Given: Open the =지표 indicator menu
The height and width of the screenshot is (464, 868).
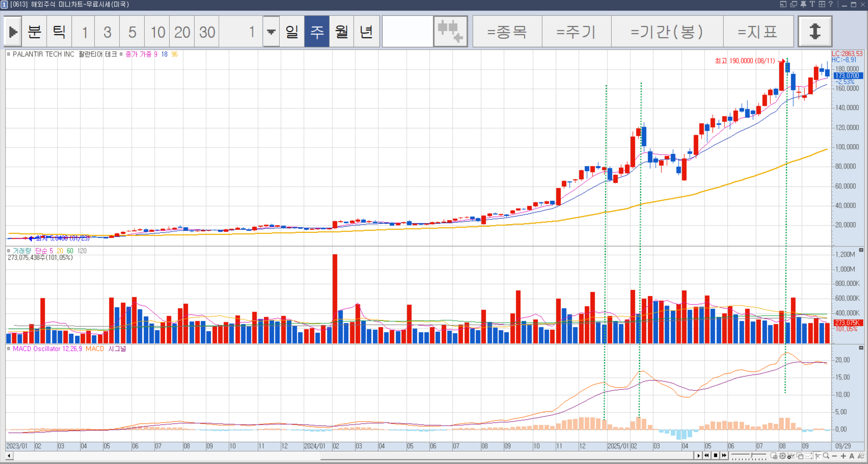Looking at the screenshot, I should tap(758, 31).
